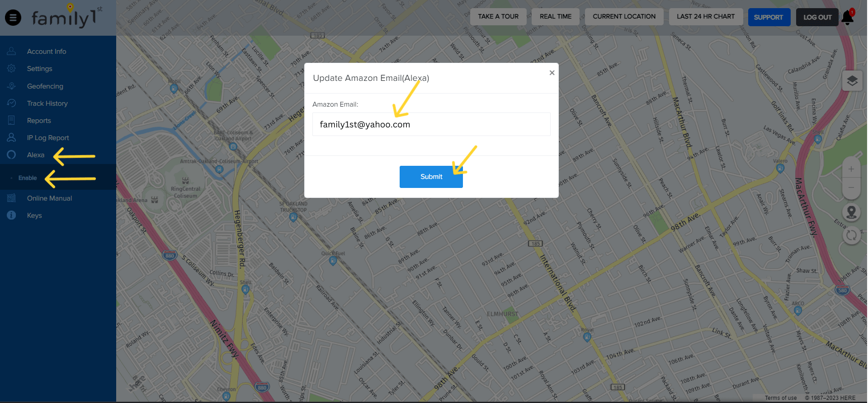Click the IP Log Report icon
This screenshot has width=868, height=403.
pyautogui.click(x=11, y=137)
